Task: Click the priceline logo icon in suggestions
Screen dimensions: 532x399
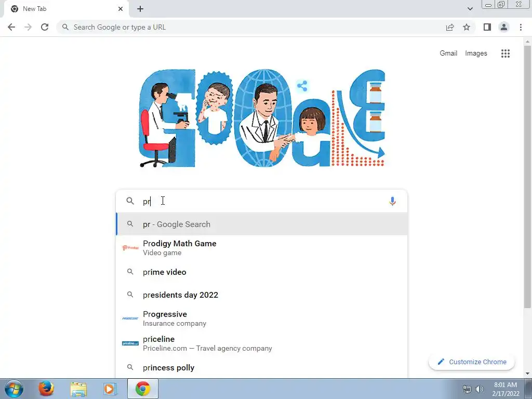Action: [130, 343]
